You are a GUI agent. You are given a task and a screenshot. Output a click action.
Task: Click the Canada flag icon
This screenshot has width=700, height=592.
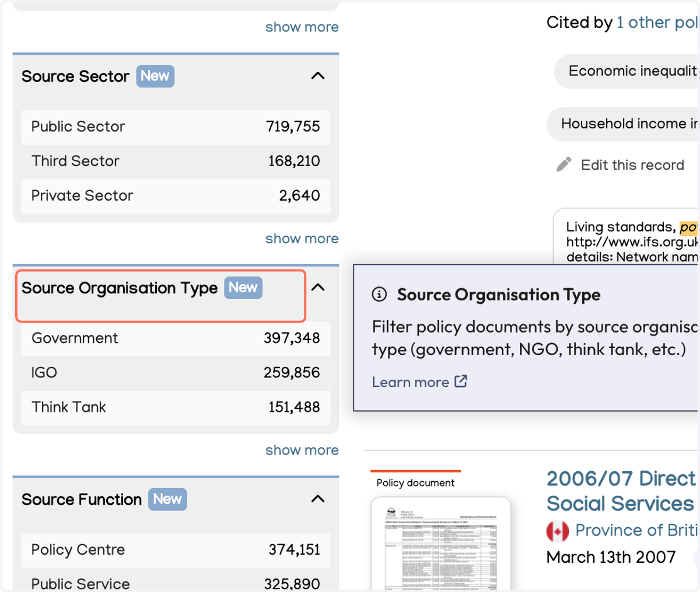coord(558,531)
